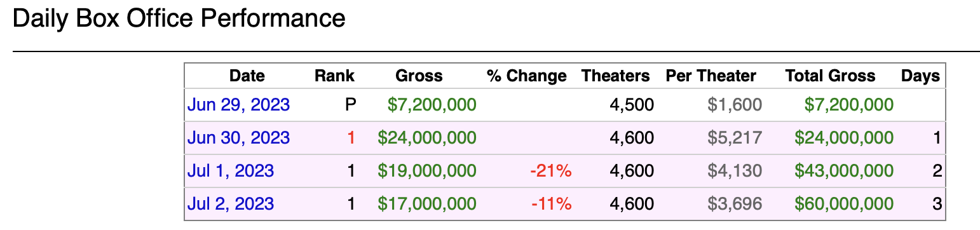Click the Date column header

(x=247, y=76)
